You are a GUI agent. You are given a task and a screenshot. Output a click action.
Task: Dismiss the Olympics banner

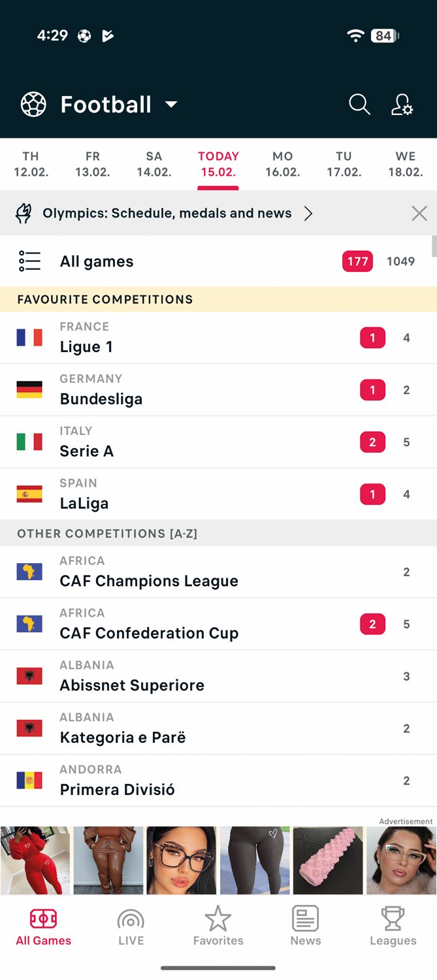point(419,213)
